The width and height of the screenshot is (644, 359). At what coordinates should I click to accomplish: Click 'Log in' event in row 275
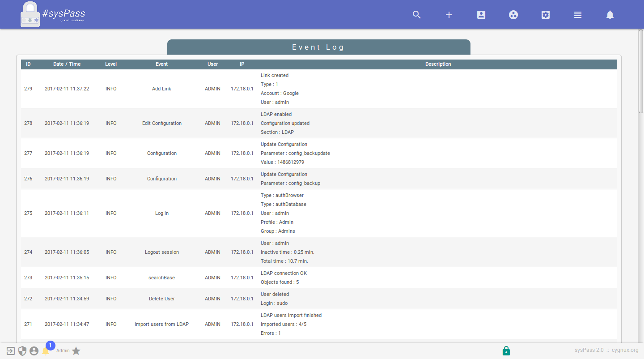[162, 213]
